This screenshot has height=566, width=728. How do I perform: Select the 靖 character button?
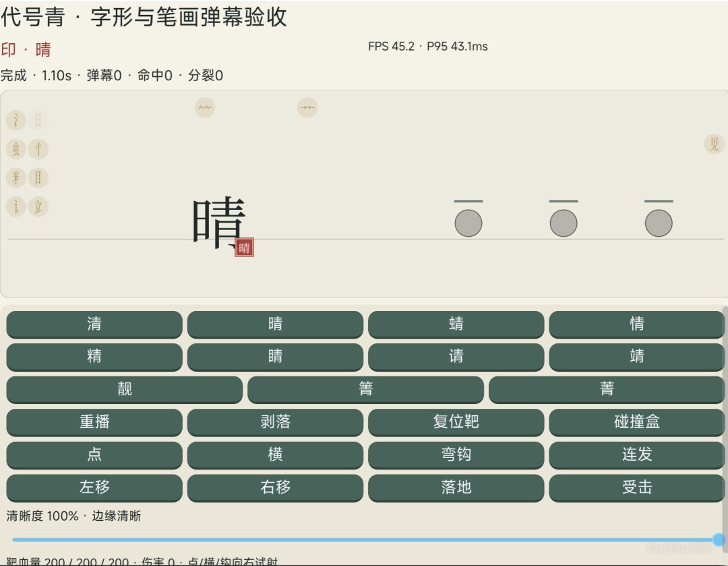[637, 356]
